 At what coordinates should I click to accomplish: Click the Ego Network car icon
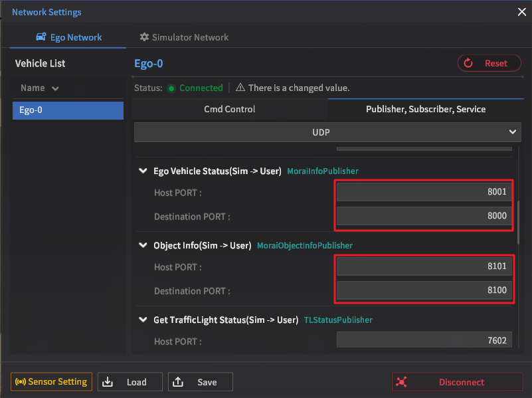(41, 38)
